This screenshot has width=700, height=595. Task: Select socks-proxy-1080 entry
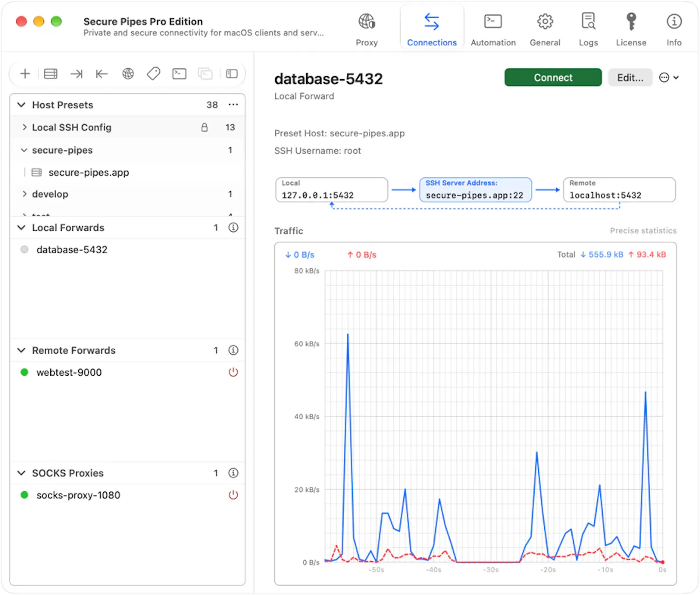click(x=127, y=495)
